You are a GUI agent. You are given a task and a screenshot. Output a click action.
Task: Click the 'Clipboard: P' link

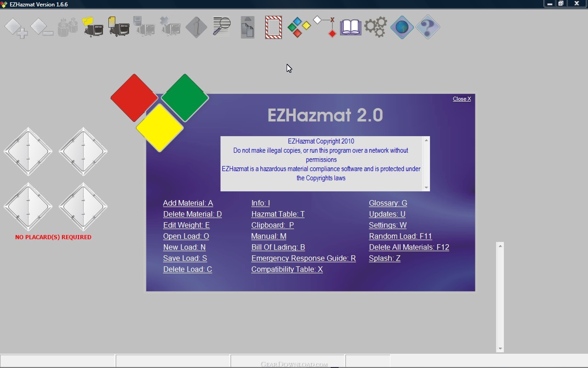pos(272,225)
